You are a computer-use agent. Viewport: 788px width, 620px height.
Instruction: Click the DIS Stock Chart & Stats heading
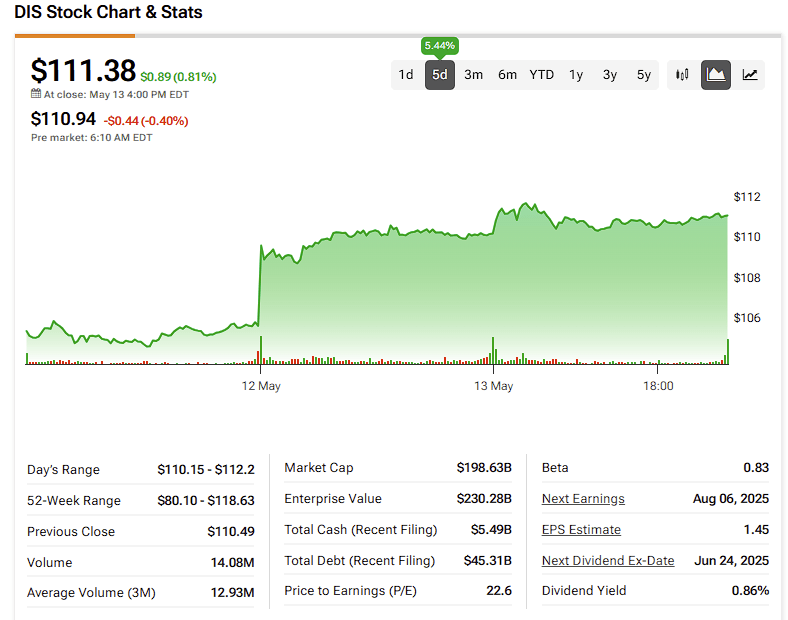[108, 12]
